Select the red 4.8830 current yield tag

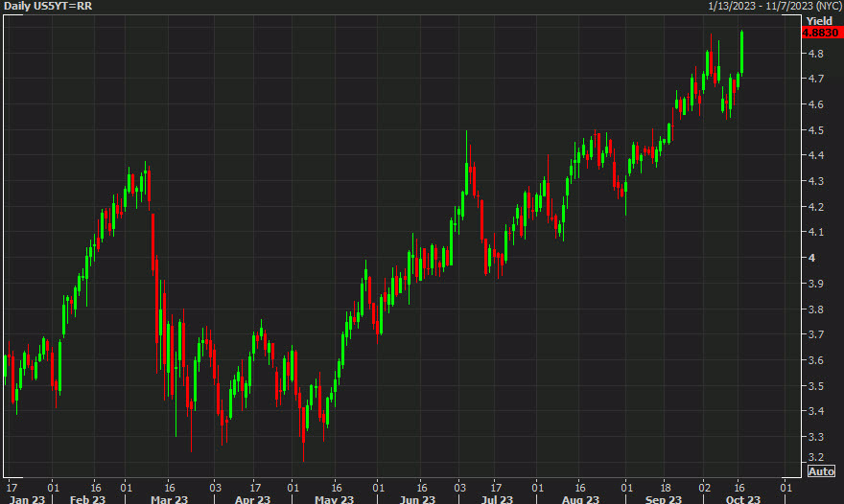820,33
